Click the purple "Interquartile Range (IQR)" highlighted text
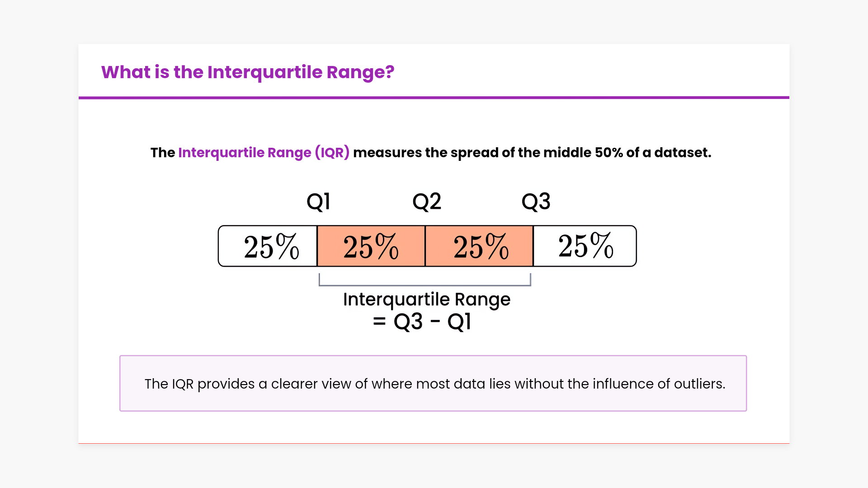868x488 pixels. 264,153
